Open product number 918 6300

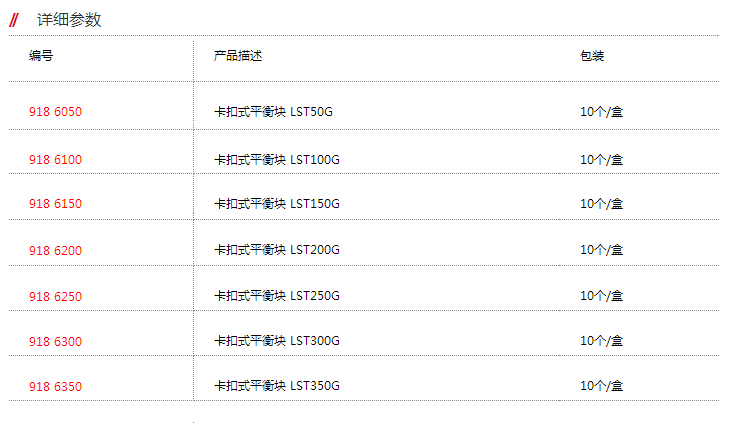pyautogui.click(x=55, y=342)
